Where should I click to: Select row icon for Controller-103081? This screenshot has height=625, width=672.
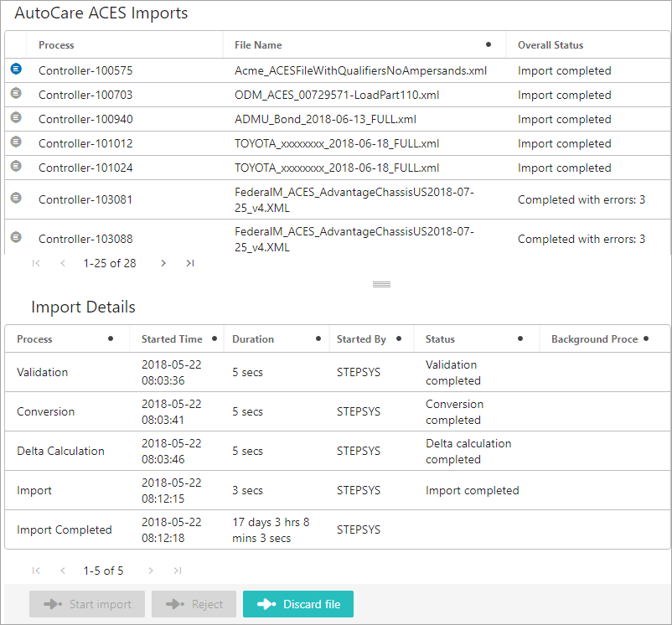click(16, 198)
